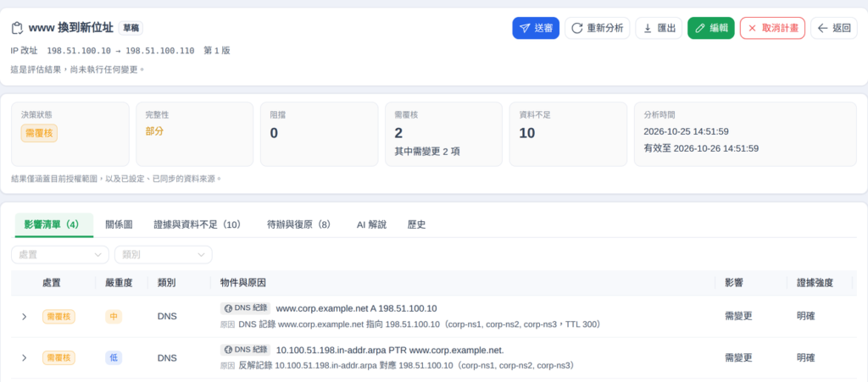Viewport: 868px width, 382px height.
Task: Click the 需覆核 tag in the A record row
Action: [58, 317]
